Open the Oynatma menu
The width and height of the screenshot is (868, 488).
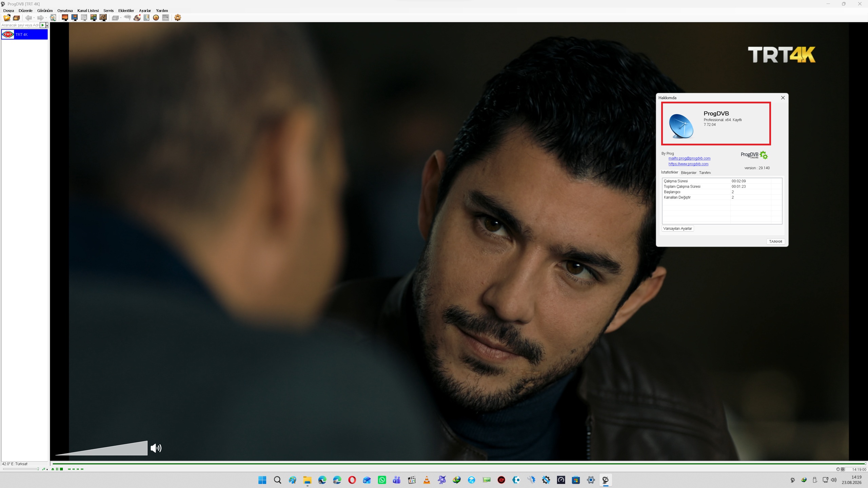point(65,11)
